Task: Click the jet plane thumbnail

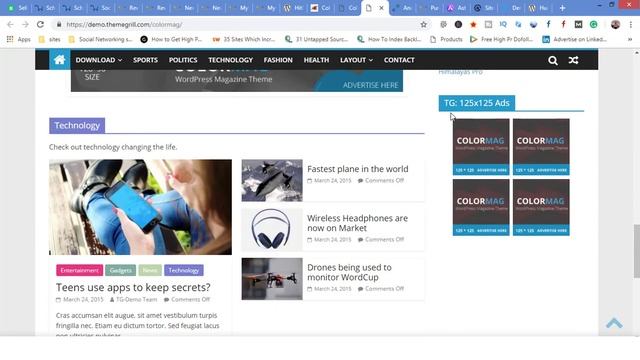Action: coord(272,180)
